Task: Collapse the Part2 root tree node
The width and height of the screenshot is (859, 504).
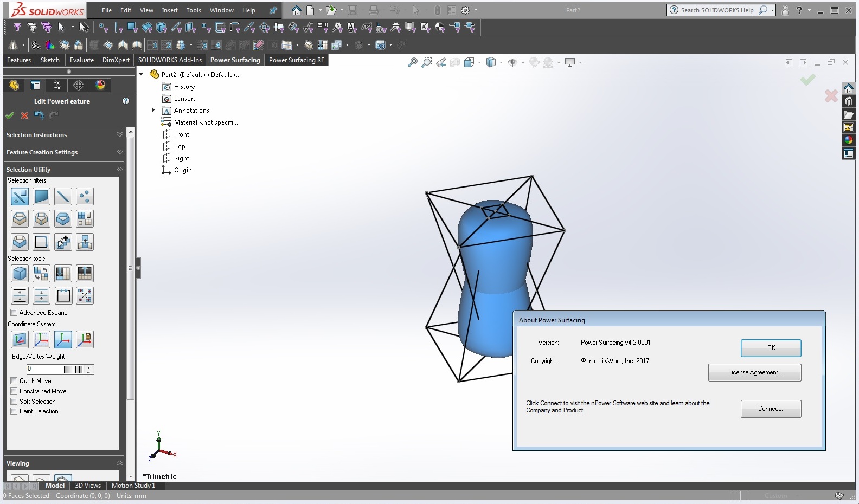Action: [141, 74]
